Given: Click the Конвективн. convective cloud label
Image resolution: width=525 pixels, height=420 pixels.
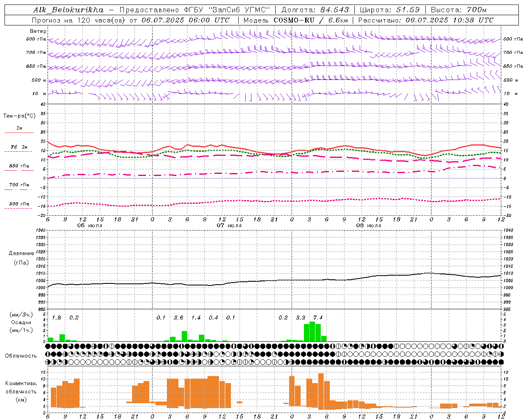Looking at the screenshot, I should click(21, 383).
